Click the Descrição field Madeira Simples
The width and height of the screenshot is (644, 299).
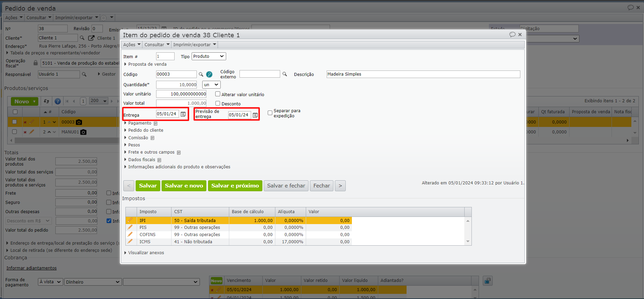pos(423,74)
